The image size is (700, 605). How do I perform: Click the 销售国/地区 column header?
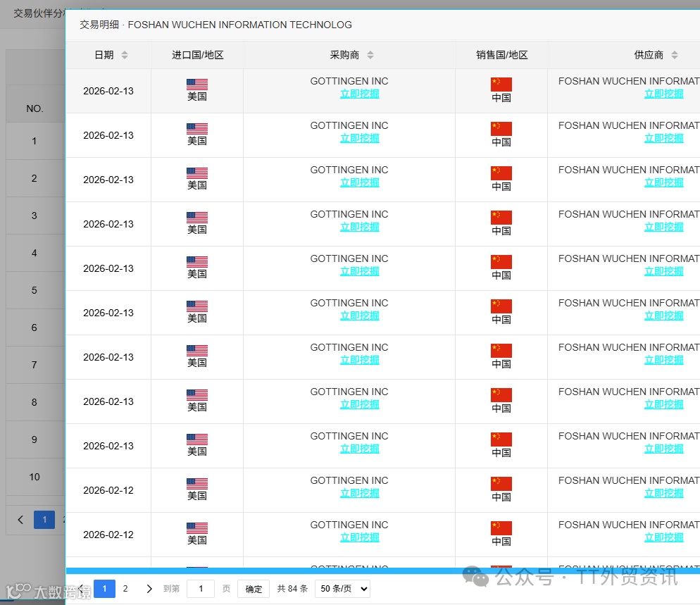pos(502,55)
